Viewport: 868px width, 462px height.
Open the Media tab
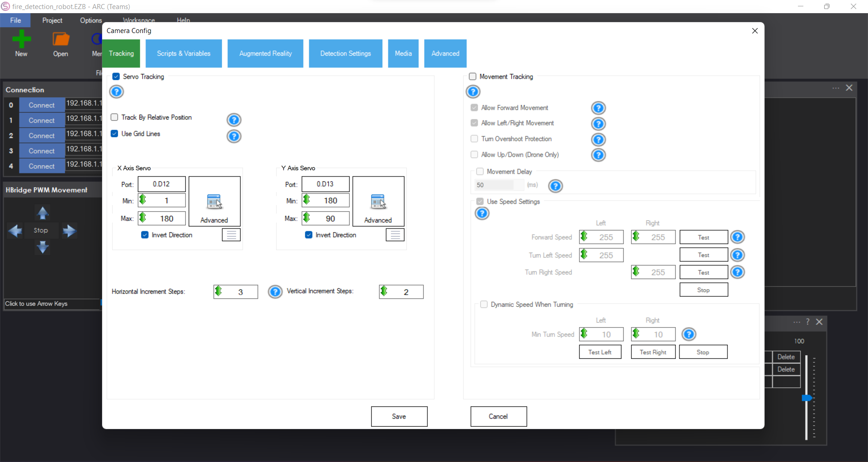point(403,53)
